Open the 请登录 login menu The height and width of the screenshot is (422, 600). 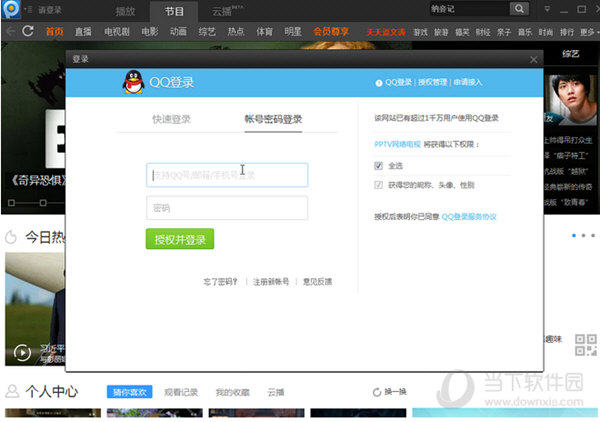pos(50,10)
